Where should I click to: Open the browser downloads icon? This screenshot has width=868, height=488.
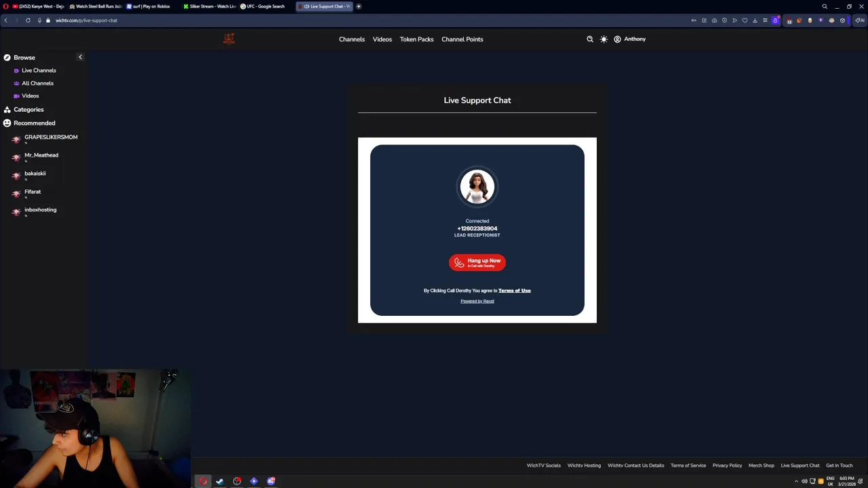tap(755, 20)
